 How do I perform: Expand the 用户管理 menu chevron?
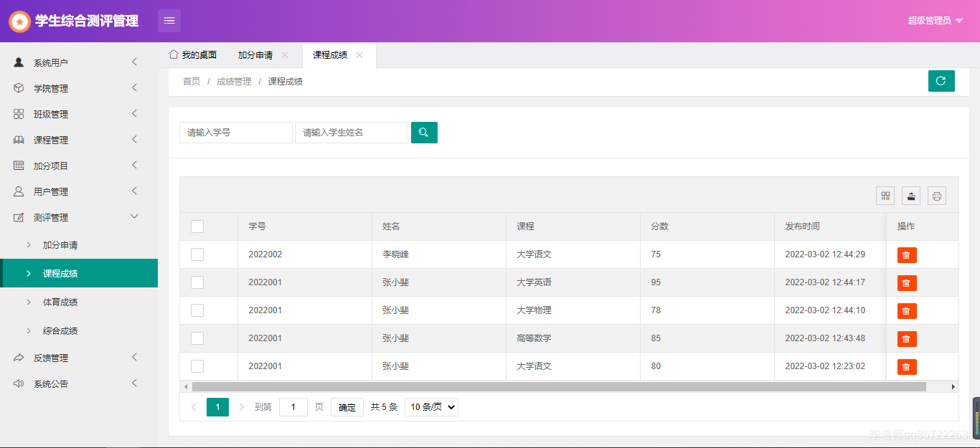click(134, 191)
